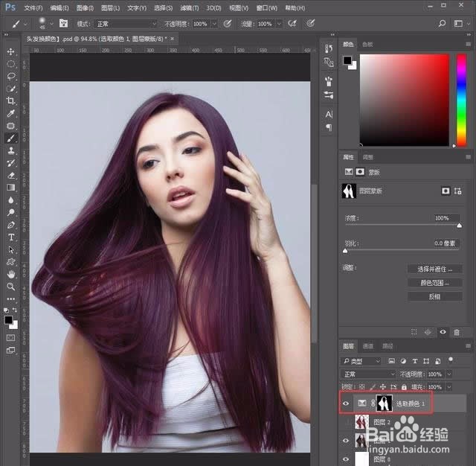Select the Blur tool
Viewport: 476px width, 466px height.
[x=11, y=200]
